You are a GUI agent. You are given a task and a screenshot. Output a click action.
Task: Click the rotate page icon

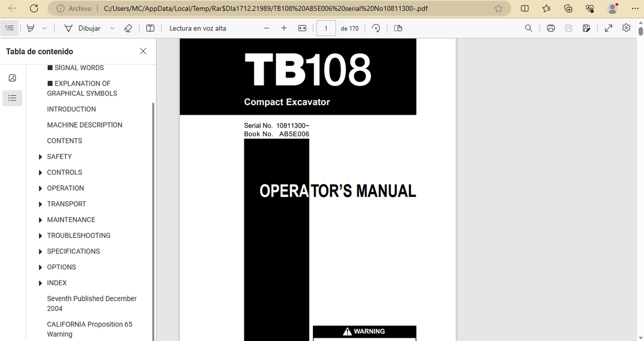(x=376, y=28)
